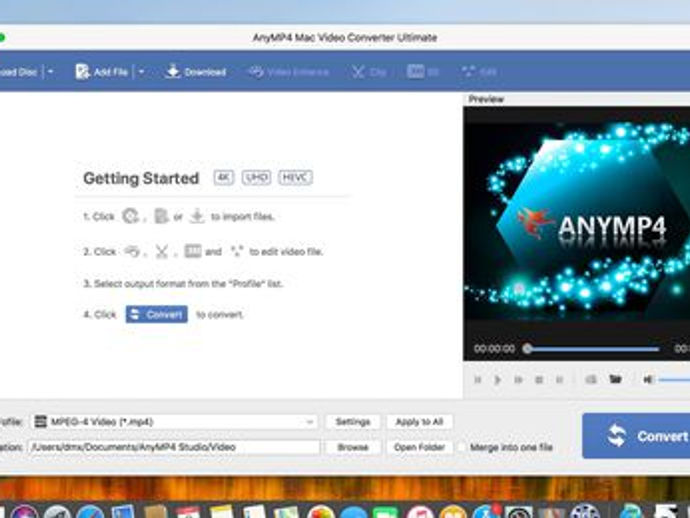Click the 4K badge
The width and height of the screenshot is (690, 518).
[224, 177]
